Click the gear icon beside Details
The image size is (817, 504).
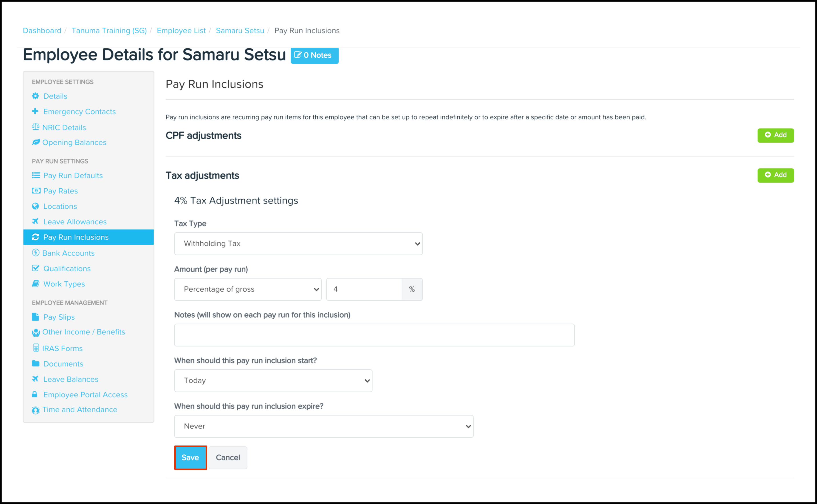click(35, 96)
